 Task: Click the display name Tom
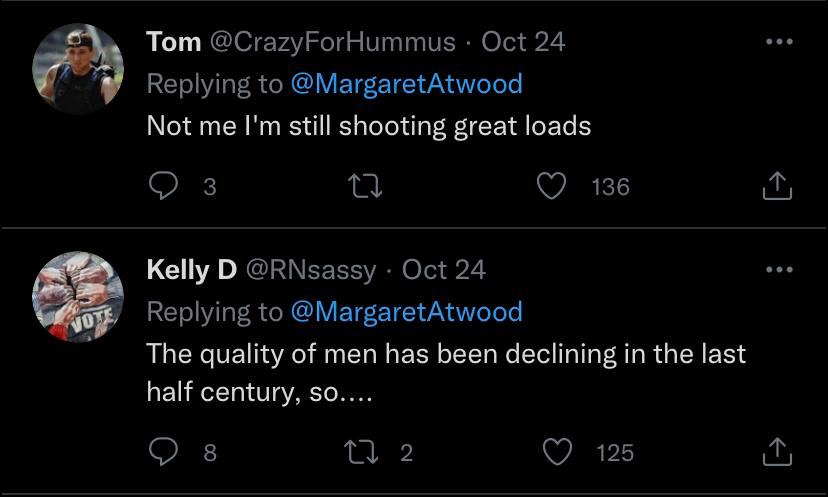172,42
